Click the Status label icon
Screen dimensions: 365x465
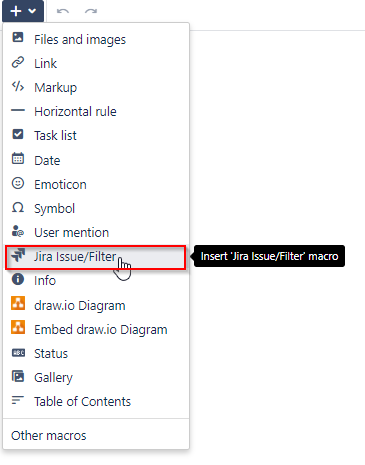click(x=18, y=353)
